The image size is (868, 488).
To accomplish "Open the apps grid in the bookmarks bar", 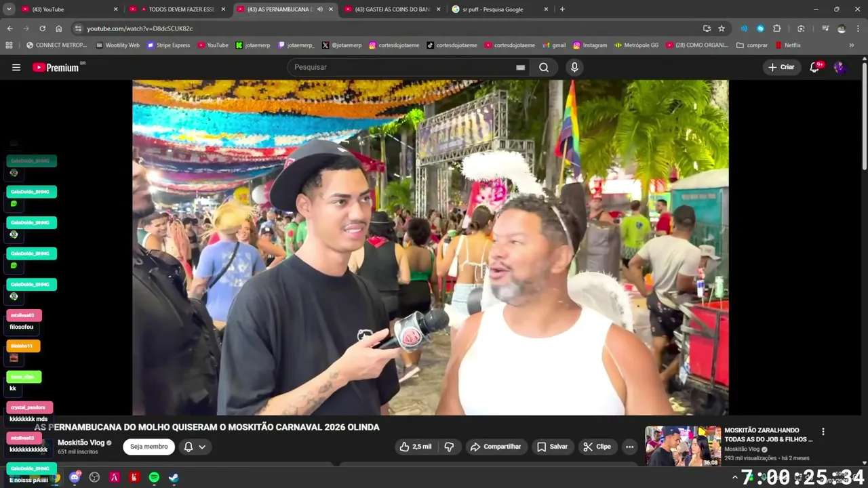I will (9, 45).
